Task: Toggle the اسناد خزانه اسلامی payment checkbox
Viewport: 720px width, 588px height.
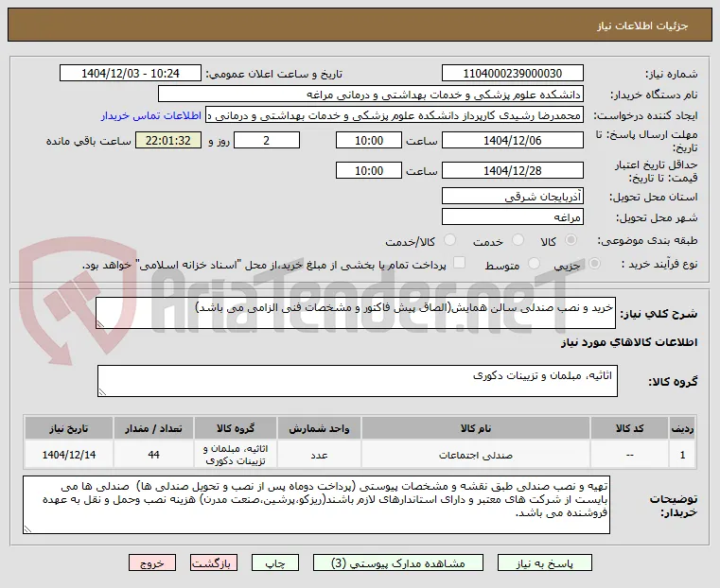Action: point(459,263)
